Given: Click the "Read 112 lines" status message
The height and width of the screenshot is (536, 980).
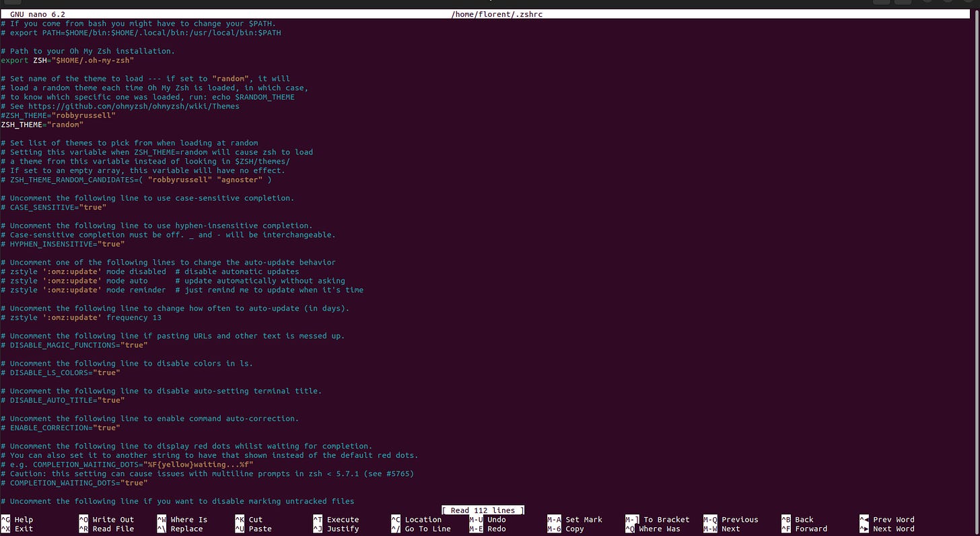Looking at the screenshot, I should pyautogui.click(x=483, y=510).
